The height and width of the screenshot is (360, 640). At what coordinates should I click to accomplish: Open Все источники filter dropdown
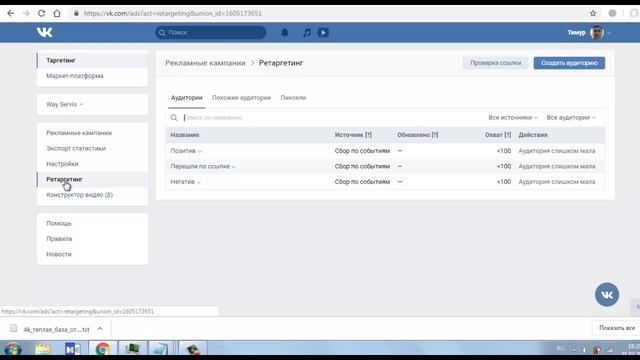click(x=513, y=118)
